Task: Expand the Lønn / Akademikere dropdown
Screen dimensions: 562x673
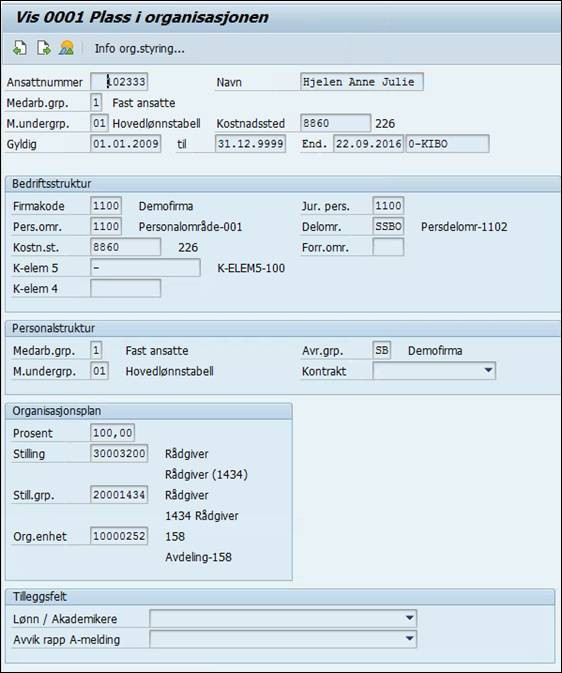Action: [x=283, y=618]
